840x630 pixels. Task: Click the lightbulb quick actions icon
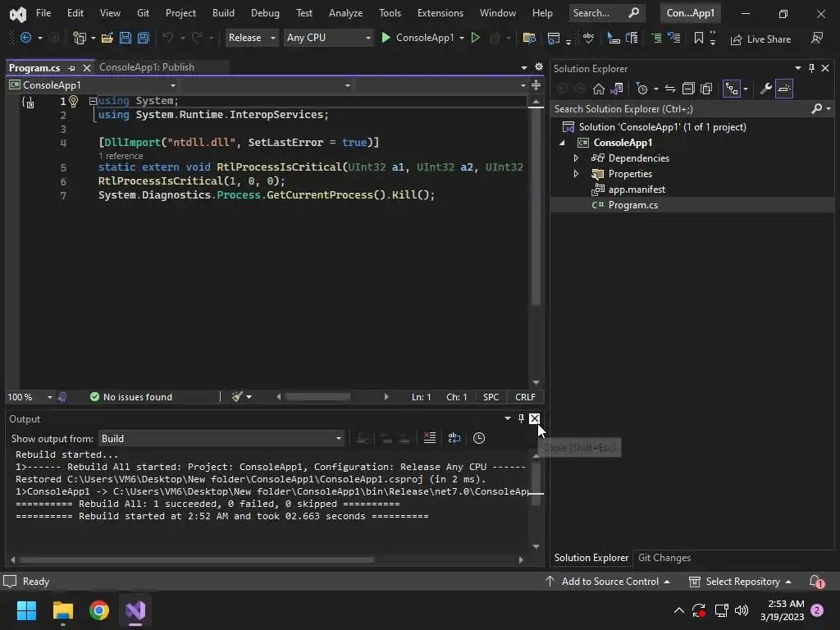click(74, 101)
